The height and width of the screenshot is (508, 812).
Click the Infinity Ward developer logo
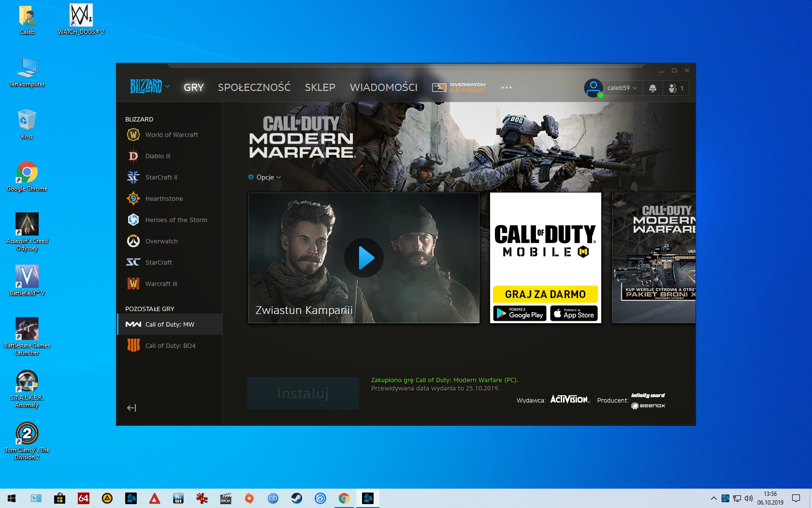(648, 395)
